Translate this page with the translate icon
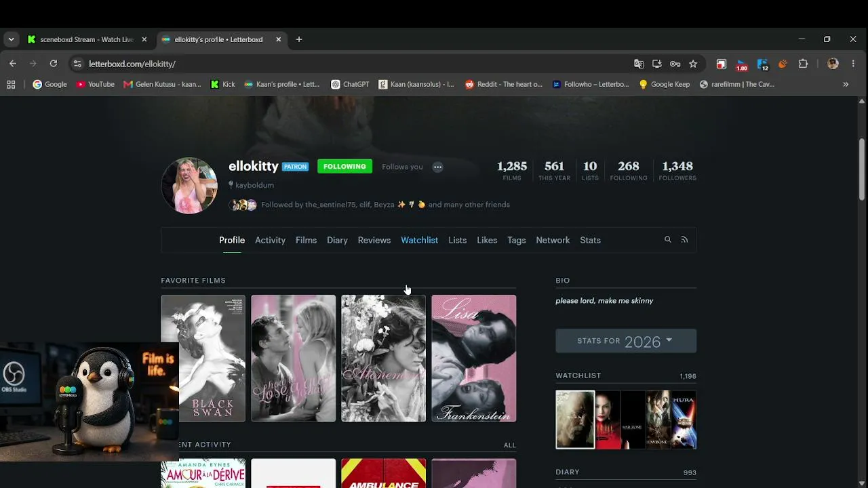 [x=639, y=64]
